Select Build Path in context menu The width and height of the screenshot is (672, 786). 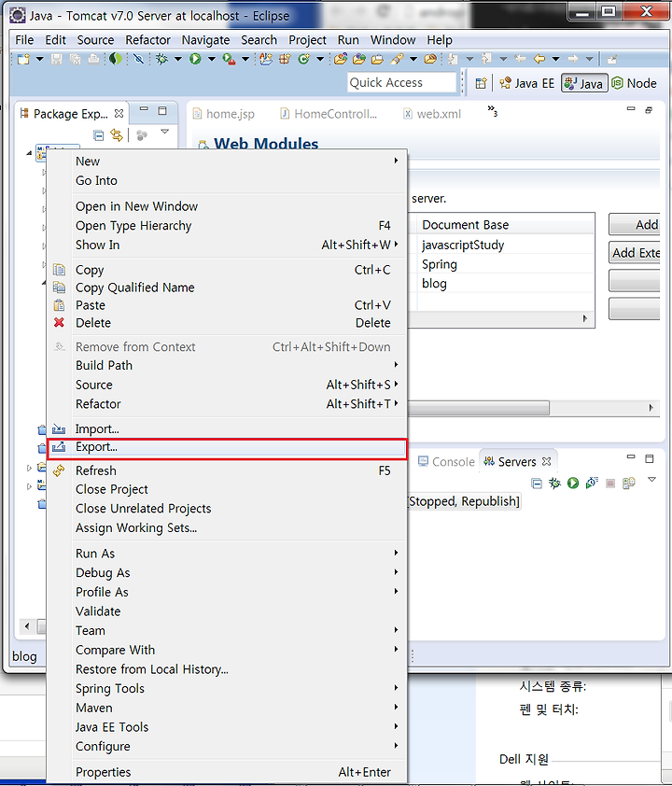click(x=227, y=365)
